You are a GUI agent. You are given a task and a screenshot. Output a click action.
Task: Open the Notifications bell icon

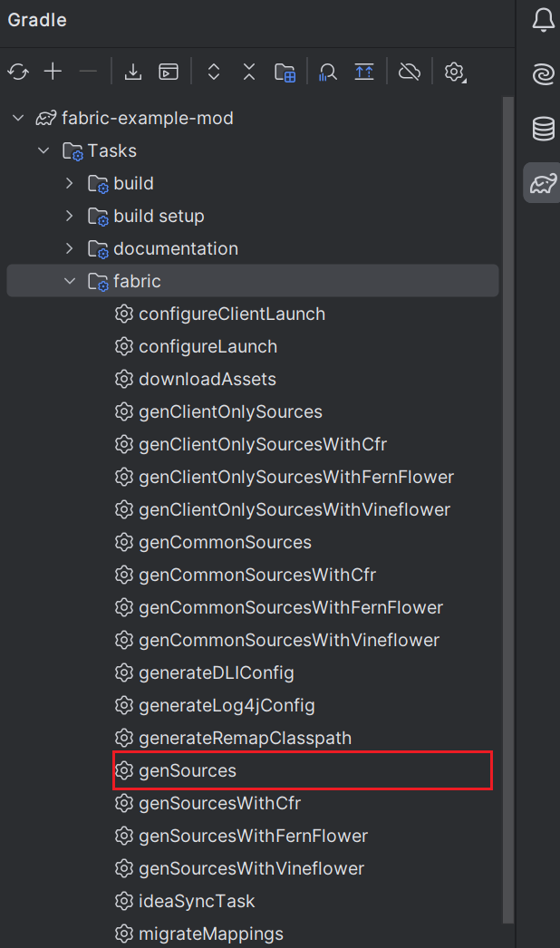[x=543, y=20]
